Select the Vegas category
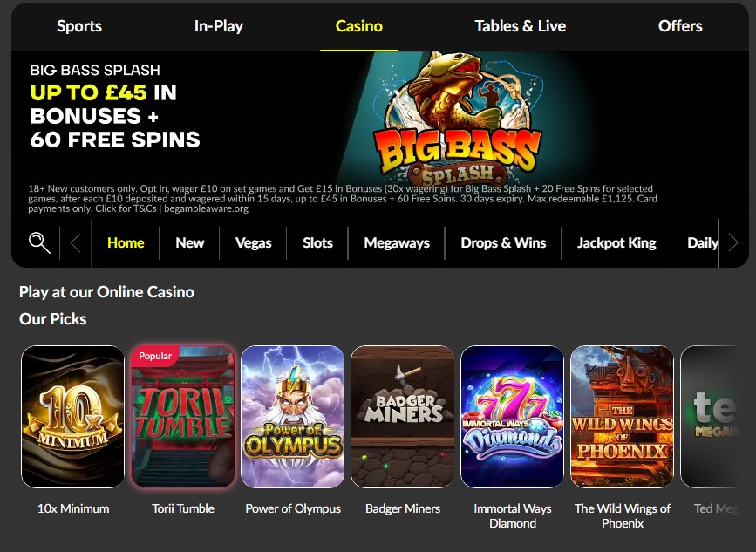The image size is (756, 552). coord(254,243)
